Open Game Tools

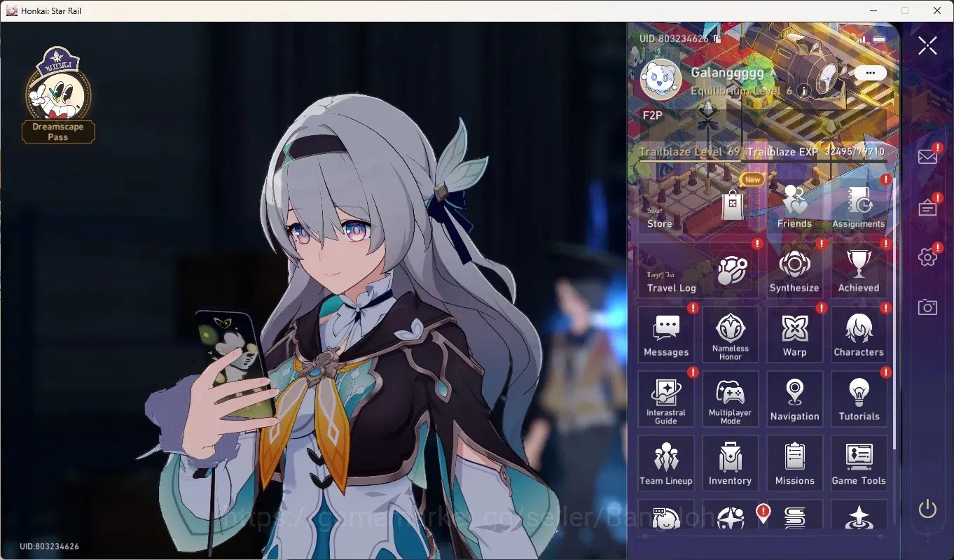click(x=859, y=463)
